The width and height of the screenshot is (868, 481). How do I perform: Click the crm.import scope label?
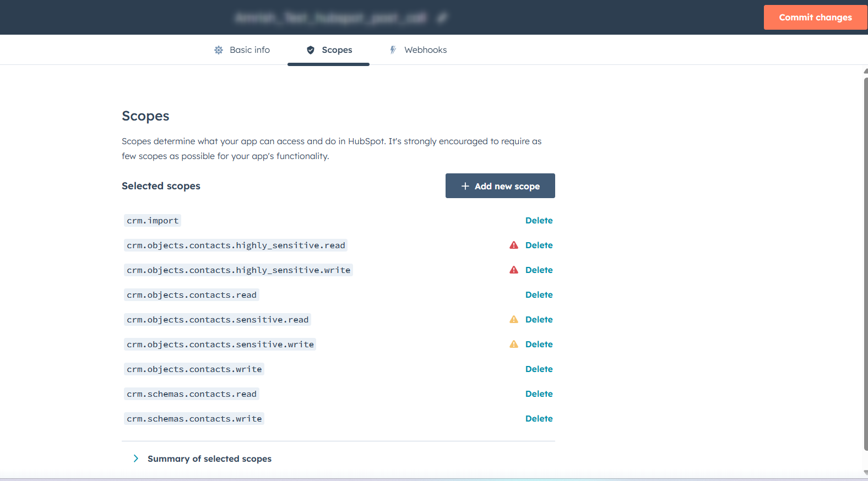(153, 221)
